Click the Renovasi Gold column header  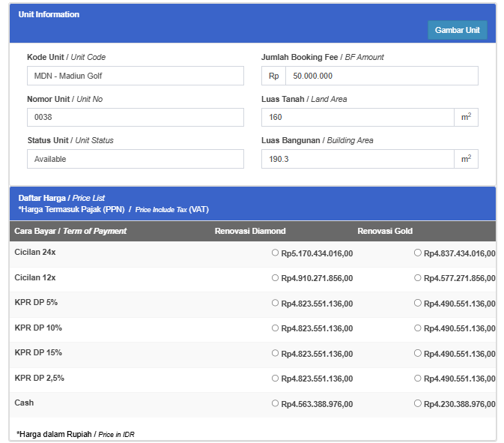385,231
